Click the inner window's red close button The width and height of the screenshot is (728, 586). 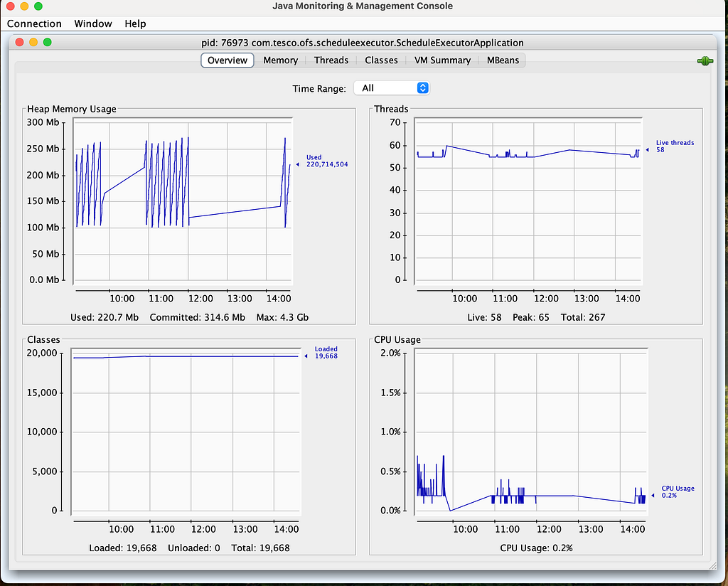pos(19,42)
